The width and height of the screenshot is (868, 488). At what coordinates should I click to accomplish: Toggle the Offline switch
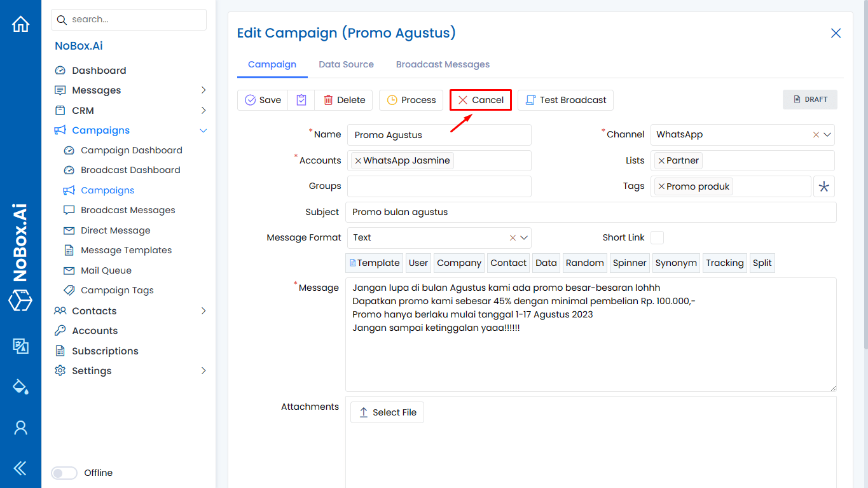coord(64,473)
